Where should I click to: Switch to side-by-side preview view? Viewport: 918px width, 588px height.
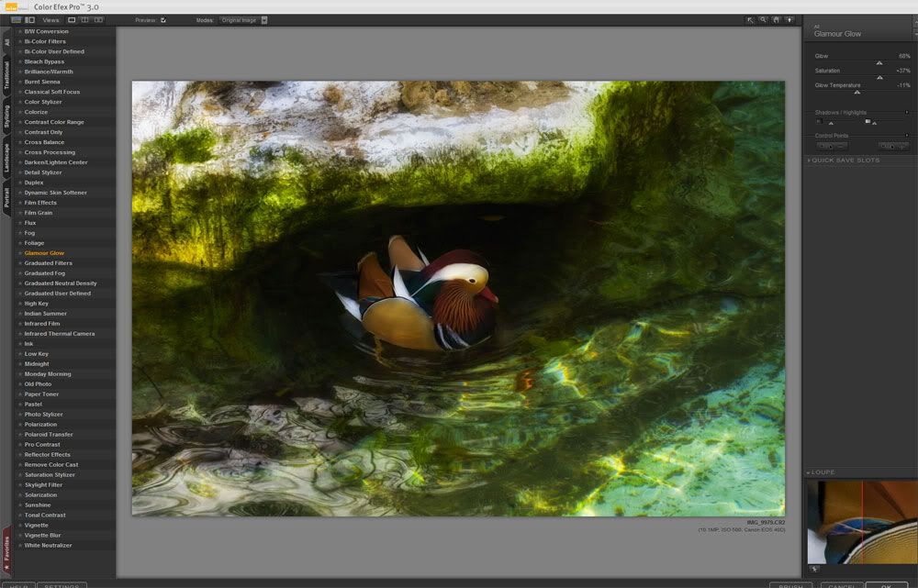[98, 19]
